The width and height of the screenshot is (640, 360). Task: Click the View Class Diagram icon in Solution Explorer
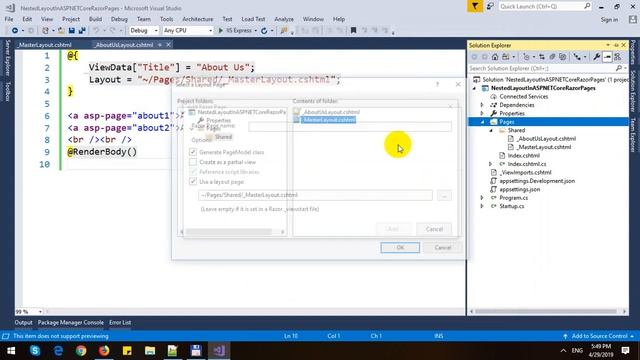[618, 57]
